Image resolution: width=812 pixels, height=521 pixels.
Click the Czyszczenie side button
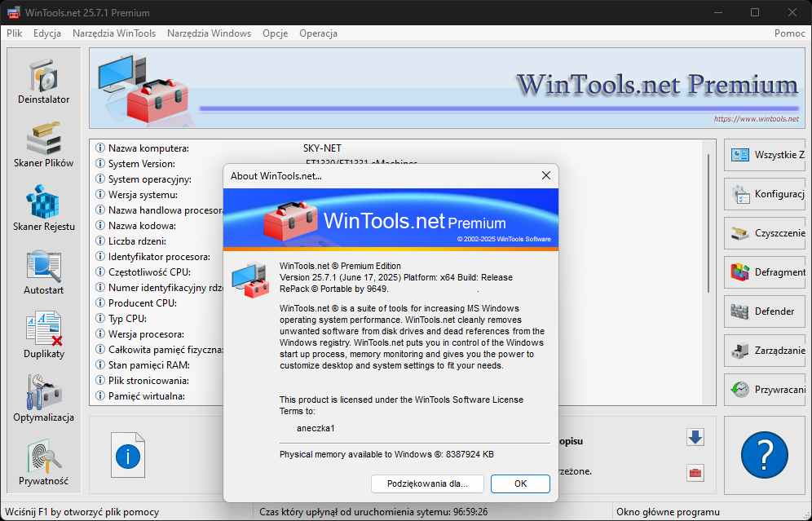coord(765,233)
